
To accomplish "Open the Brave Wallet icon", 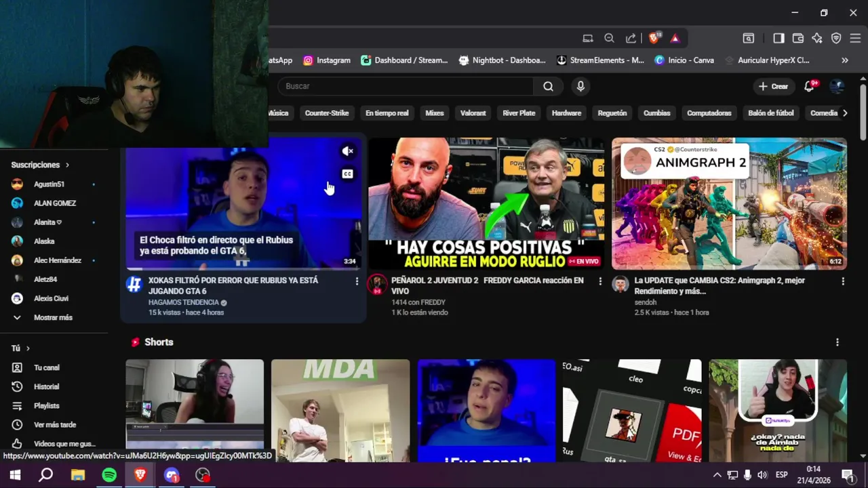I will (x=798, y=39).
